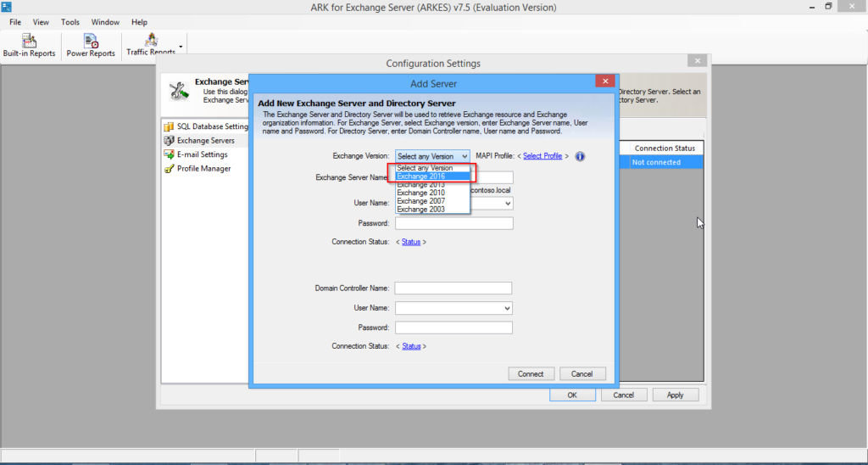Expand the toolbar overflow arrow
Screen dimensions: 868x465
point(181,47)
